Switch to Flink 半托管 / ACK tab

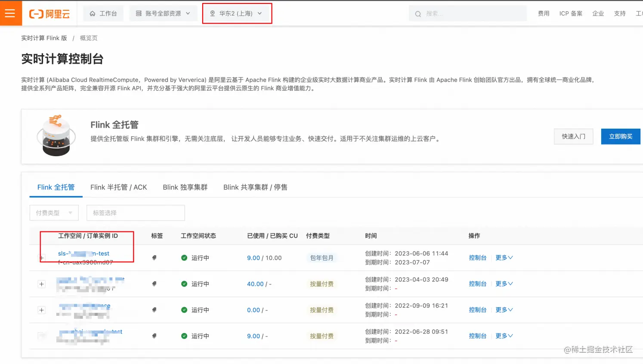(x=119, y=187)
